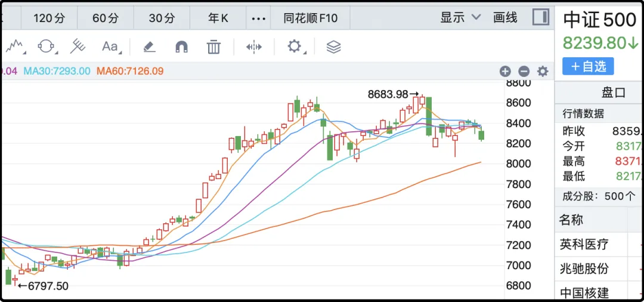Select the eraser tool
Screen dimensions: 644x302
pyautogui.click(x=149, y=46)
